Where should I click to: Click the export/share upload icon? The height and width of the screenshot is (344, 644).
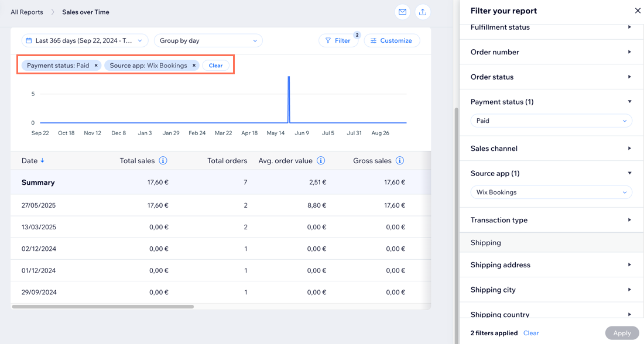(422, 12)
